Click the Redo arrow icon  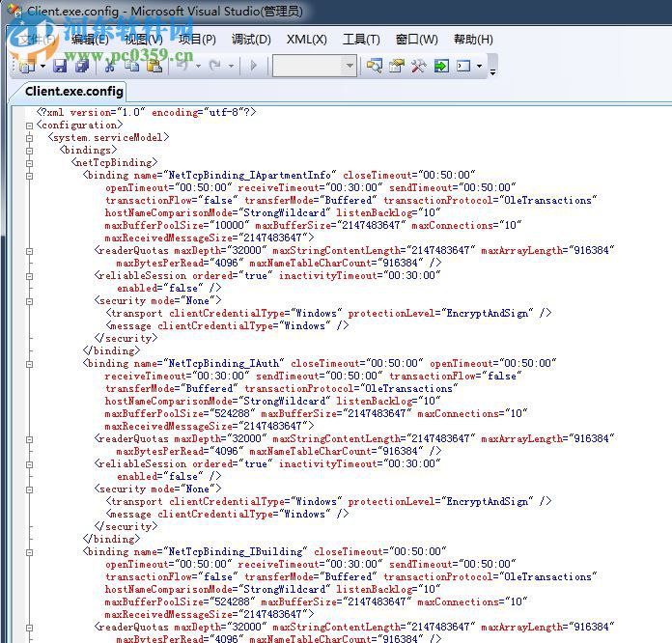(x=214, y=66)
